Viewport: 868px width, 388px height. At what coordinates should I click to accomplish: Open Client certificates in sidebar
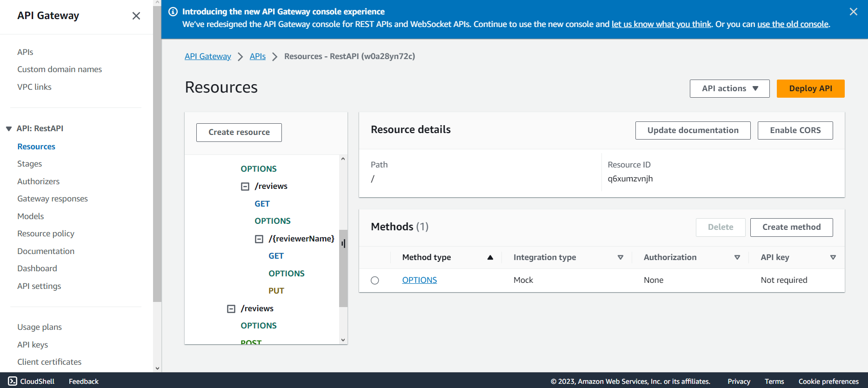[49, 362]
